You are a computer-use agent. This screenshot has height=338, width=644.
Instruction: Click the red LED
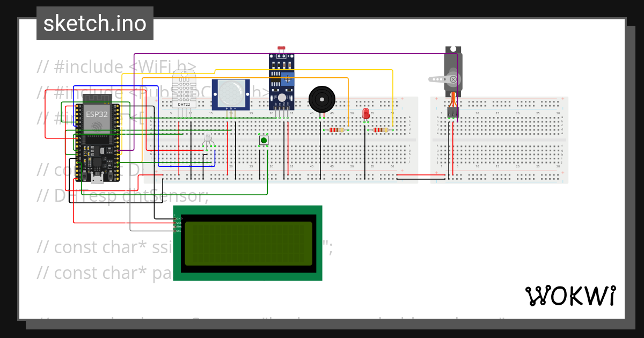point(365,114)
